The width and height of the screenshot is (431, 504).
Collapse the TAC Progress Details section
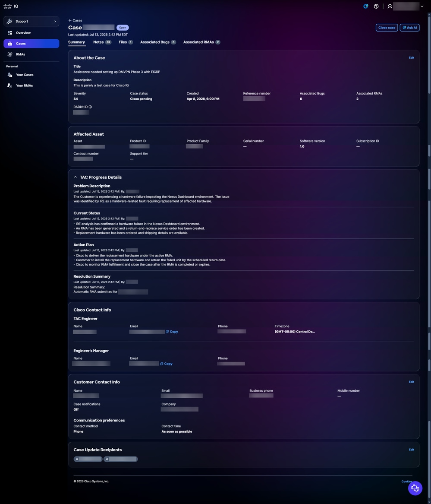pos(75,177)
